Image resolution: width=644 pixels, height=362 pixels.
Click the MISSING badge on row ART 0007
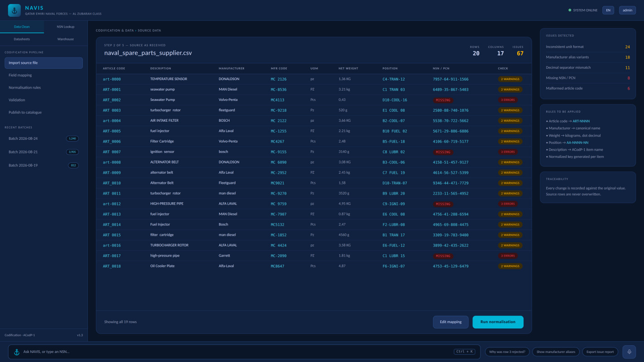click(443, 152)
